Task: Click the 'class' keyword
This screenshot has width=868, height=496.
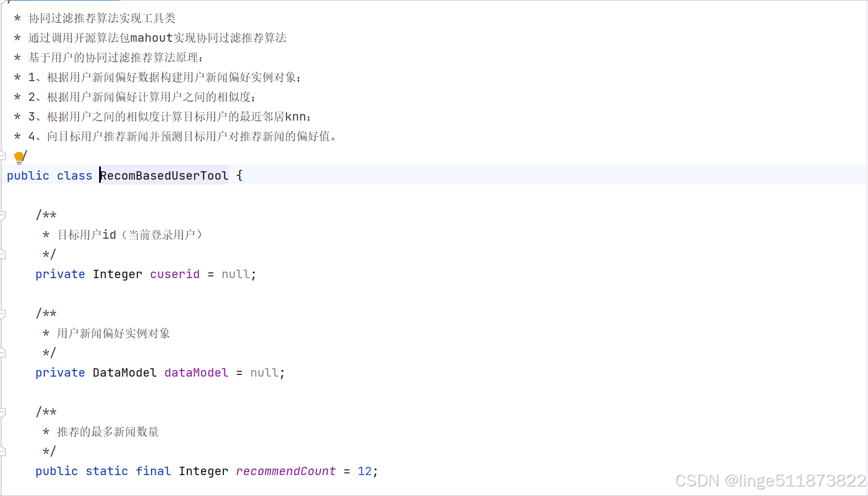Action: (x=75, y=175)
